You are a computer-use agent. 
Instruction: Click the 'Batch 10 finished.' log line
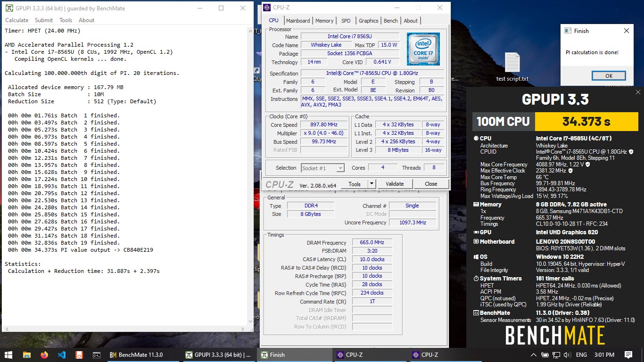point(64,179)
